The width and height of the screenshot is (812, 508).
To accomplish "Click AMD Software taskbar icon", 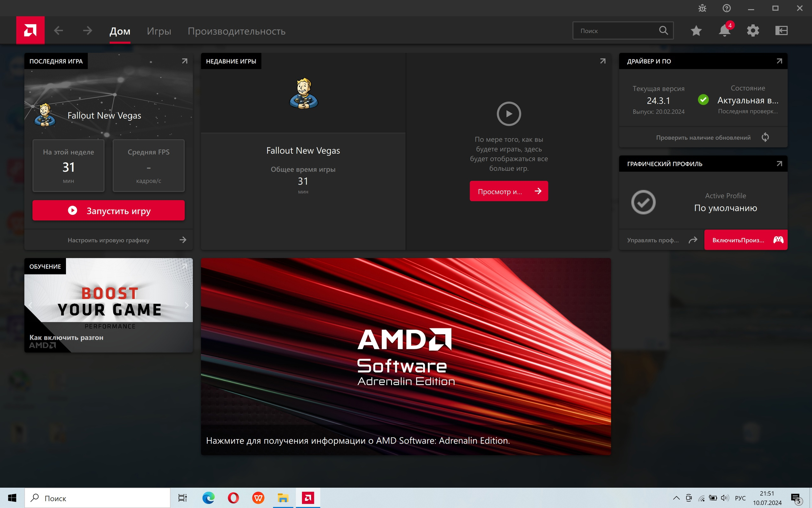I will pos(308,498).
